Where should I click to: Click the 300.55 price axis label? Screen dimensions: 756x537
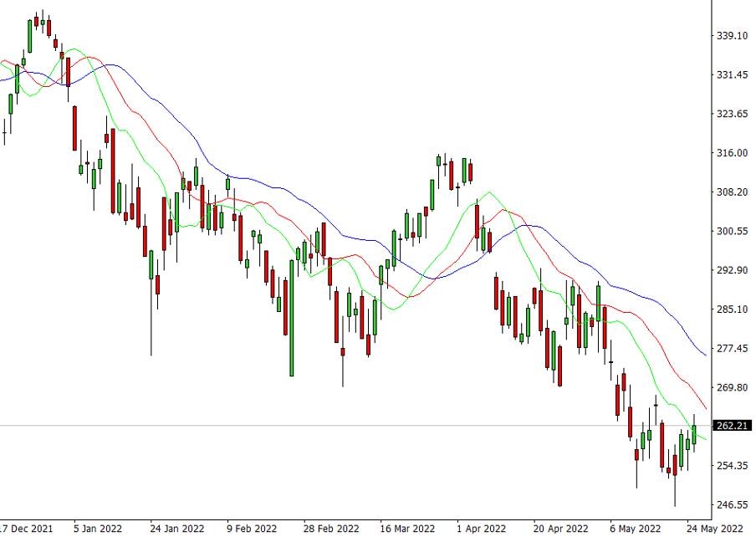(x=732, y=231)
